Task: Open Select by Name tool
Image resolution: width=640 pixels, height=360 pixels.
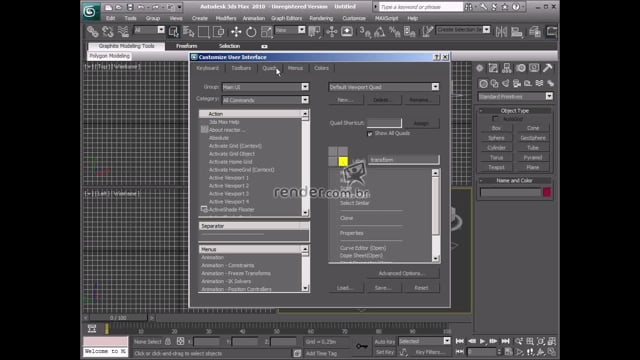Action: (188, 31)
